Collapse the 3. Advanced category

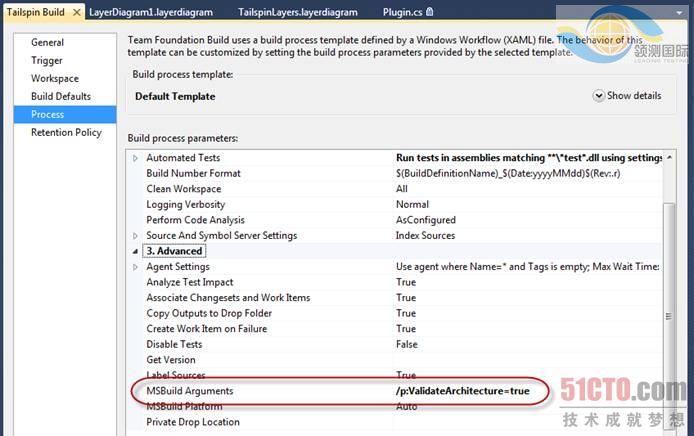pos(135,251)
